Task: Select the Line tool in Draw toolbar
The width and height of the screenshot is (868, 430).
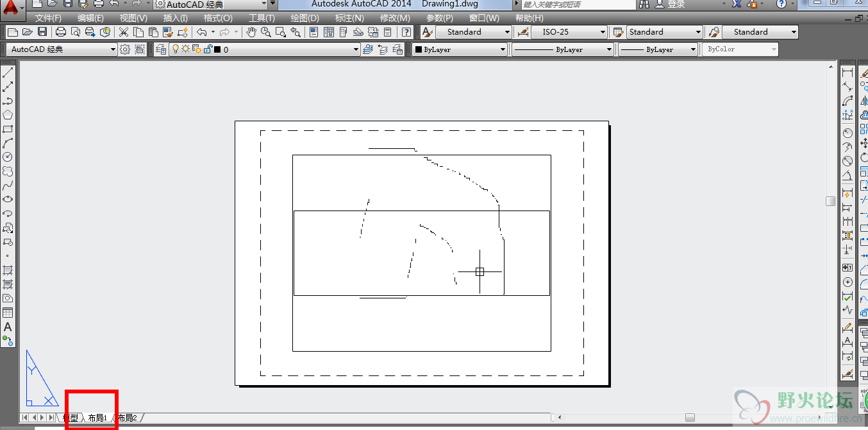Action: (x=8, y=73)
